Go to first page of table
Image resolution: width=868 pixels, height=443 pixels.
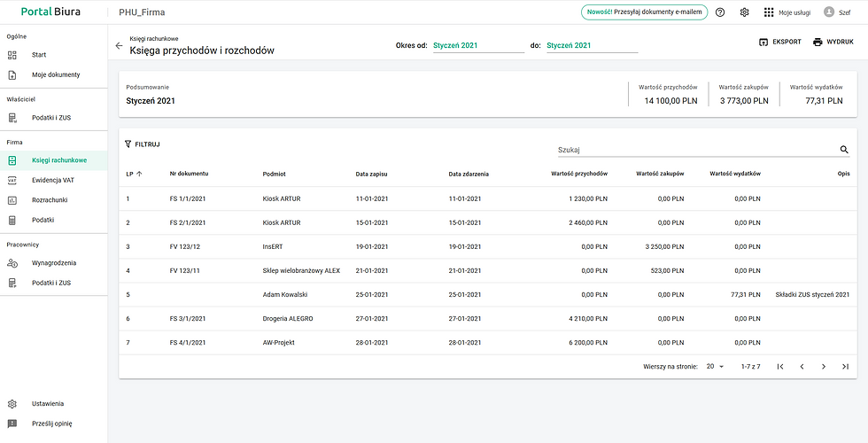tap(780, 367)
